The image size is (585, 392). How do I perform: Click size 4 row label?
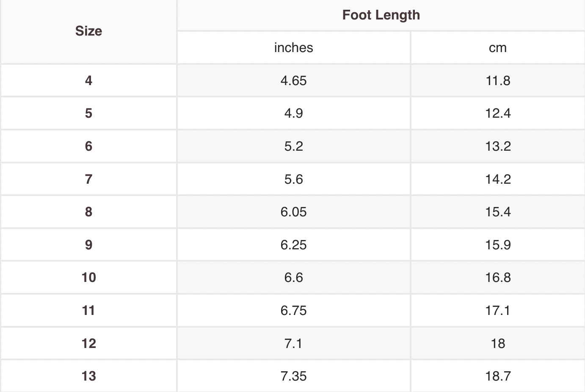tap(88, 80)
